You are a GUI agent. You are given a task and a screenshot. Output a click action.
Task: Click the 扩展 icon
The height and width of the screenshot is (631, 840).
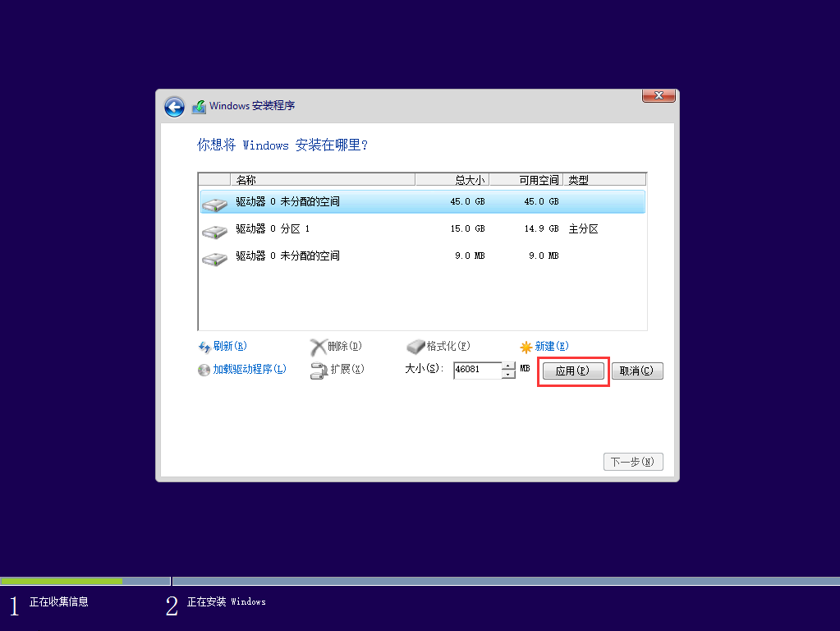pos(319,371)
